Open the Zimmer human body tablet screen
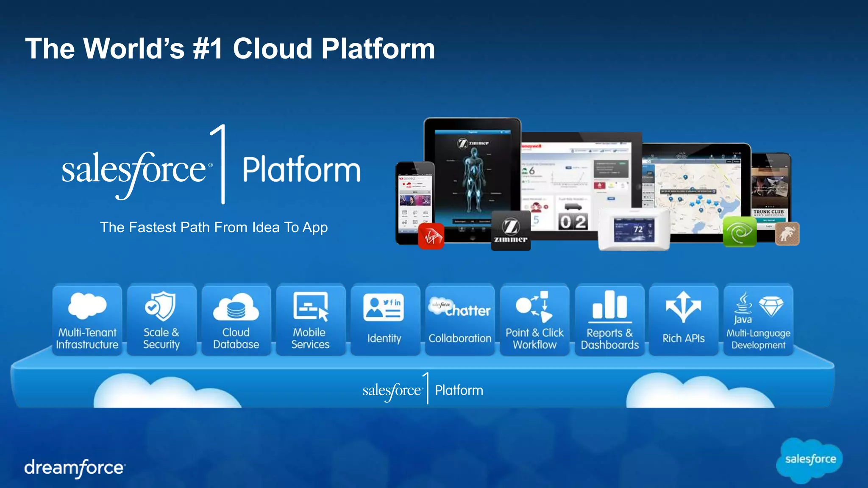The image size is (868, 488). [x=473, y=180]
